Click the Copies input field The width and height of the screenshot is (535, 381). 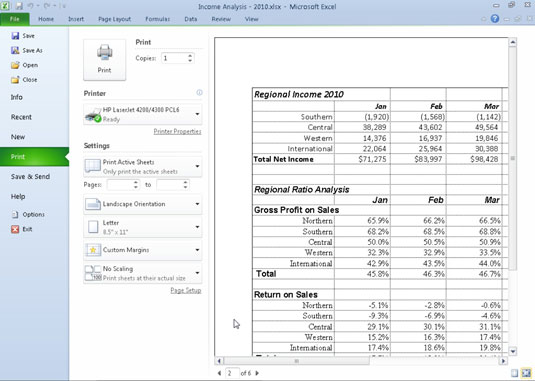[x=174, y=58]
